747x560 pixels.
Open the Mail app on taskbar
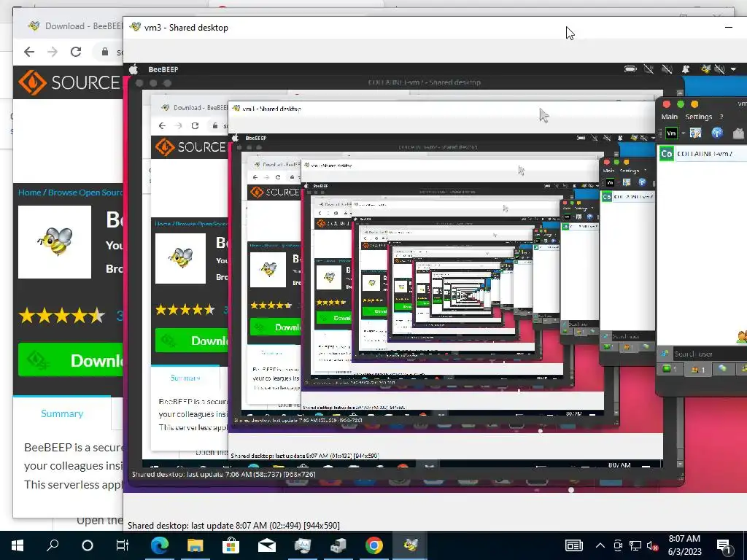pyautogui.click(x=267, y=545)
